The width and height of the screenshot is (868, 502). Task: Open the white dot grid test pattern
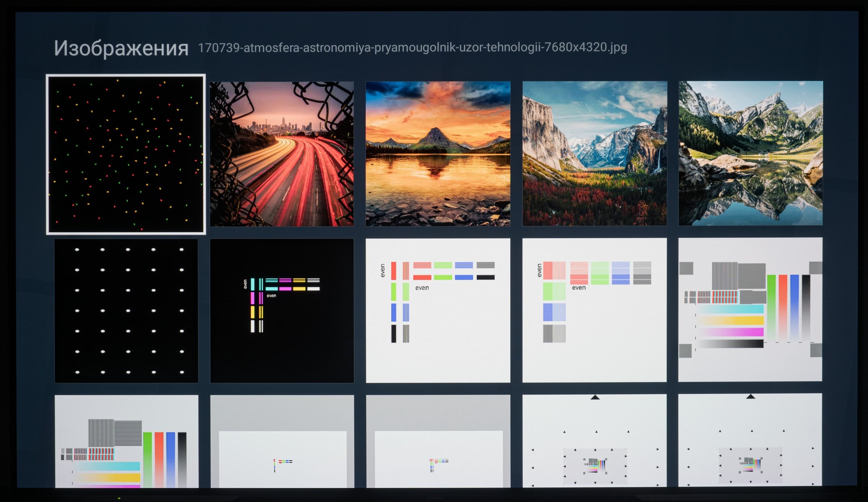coord(126,311)
